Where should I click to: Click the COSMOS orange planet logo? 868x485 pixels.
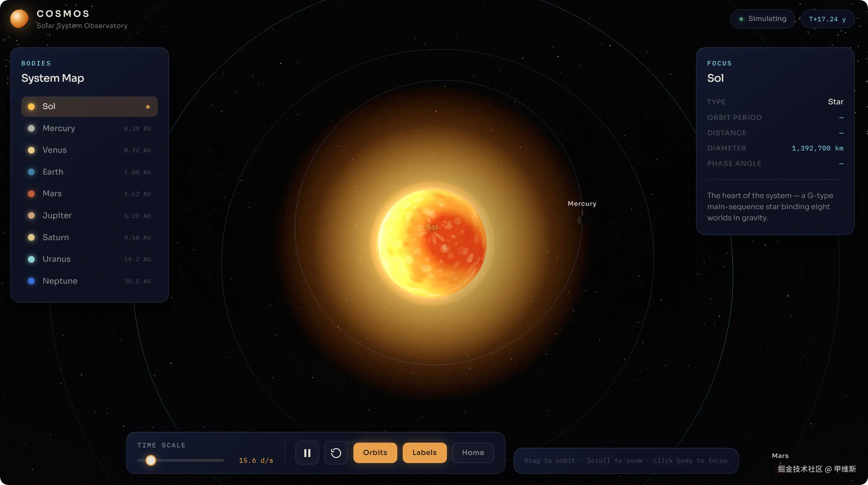tap(19, 19)
